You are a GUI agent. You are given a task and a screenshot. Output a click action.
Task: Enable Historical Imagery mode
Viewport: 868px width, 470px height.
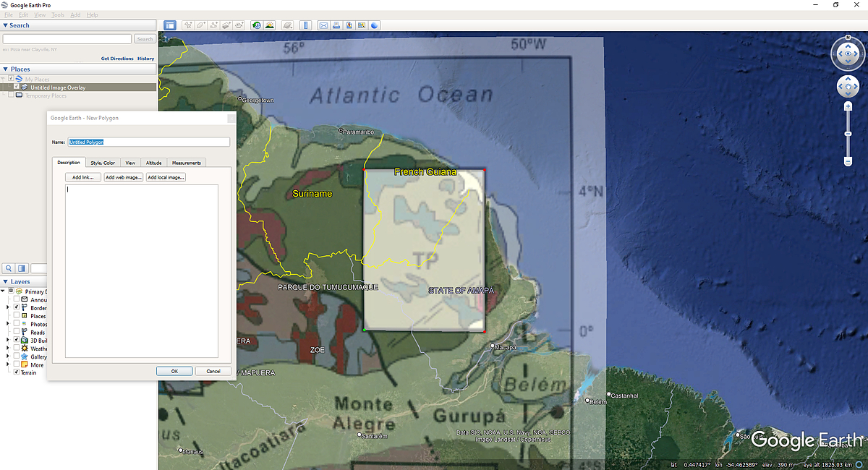click(x=255, y=25)
